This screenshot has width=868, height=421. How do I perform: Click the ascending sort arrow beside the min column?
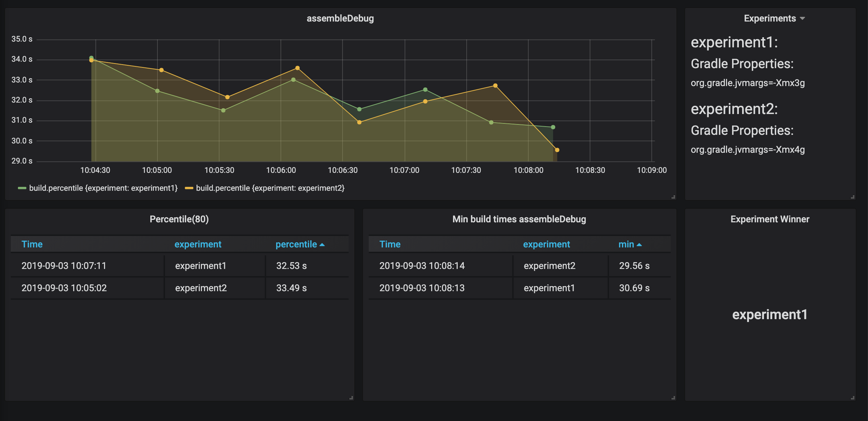(x=639, y=245)
